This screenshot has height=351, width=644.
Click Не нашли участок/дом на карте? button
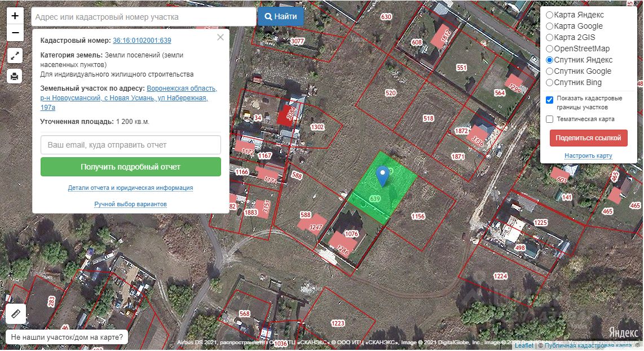point(67,337)
